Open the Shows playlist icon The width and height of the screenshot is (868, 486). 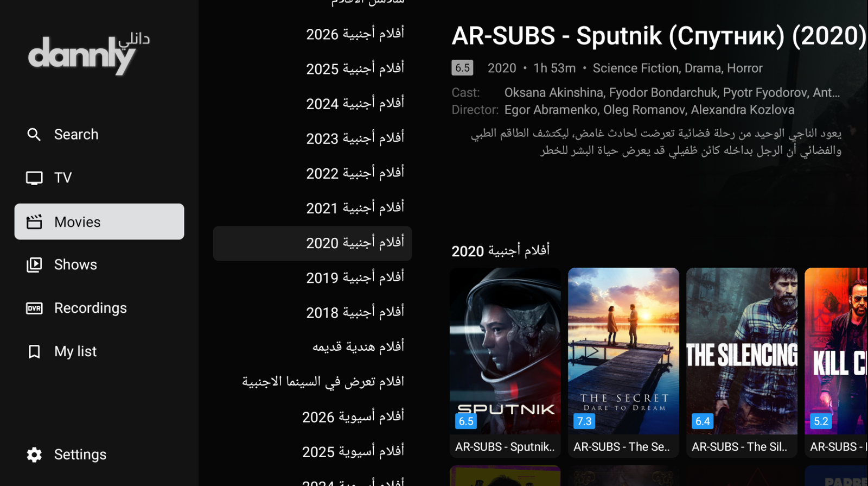pyautogui.click(x=34, y=265)
